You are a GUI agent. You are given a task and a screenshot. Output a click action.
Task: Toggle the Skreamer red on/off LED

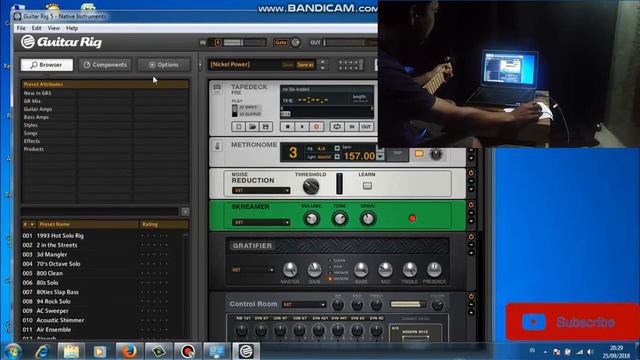pos(412,218)
